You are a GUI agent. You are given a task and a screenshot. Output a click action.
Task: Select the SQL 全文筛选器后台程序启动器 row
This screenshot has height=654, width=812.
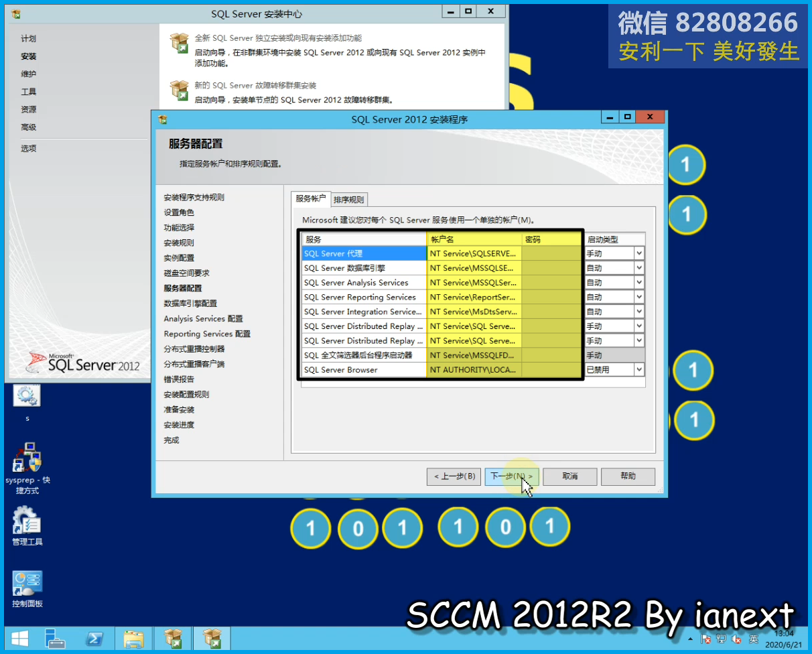pyautogui.click(x=364, y=355)
